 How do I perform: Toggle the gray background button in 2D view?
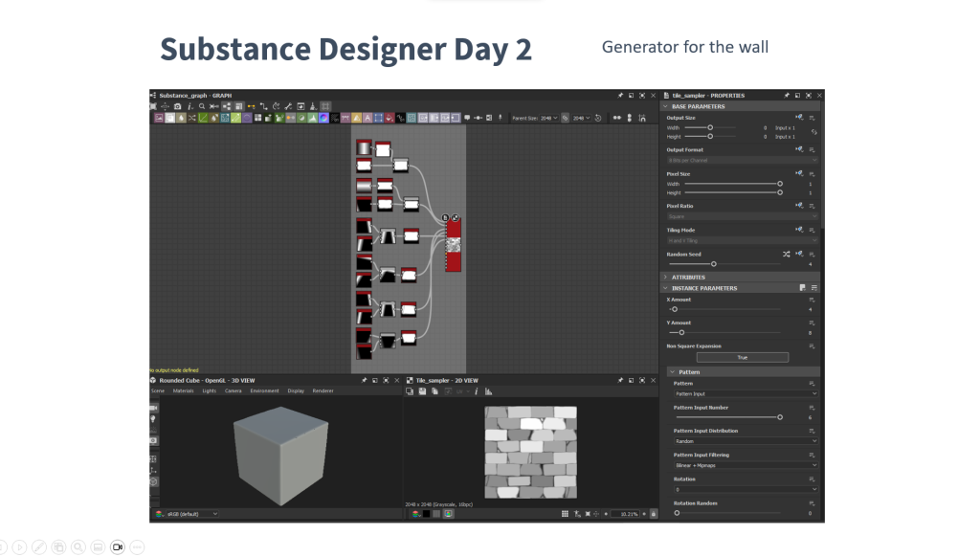coord(436,514)
